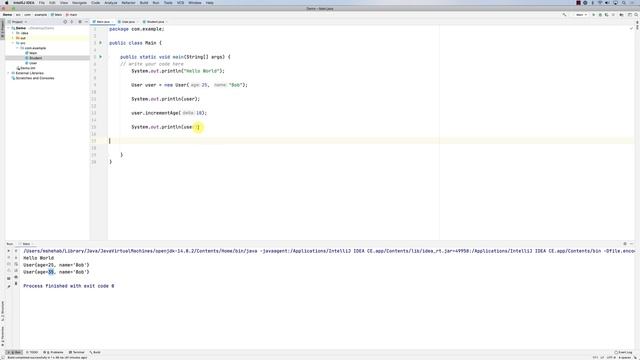The height and width of the screenshot is (360, 640).
Task: Open Search Everywhere magnifier in toolbar
Action: tap(636, 15)
